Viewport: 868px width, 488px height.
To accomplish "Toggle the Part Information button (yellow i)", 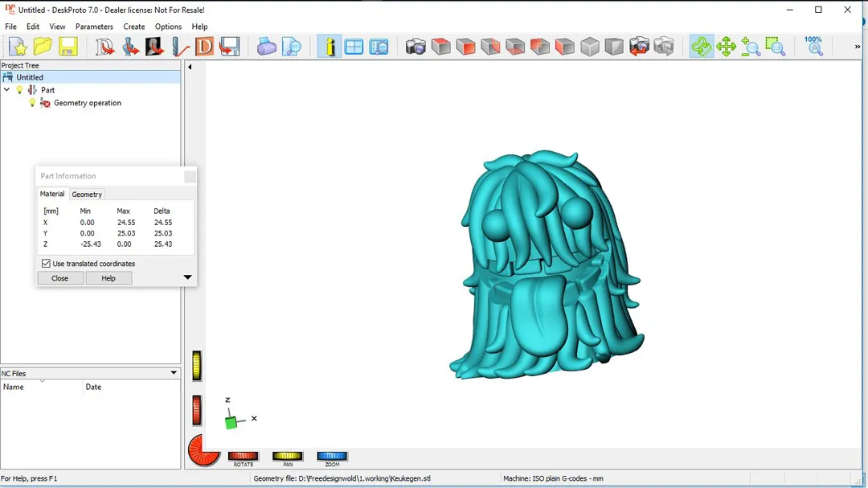I will 330,47.
